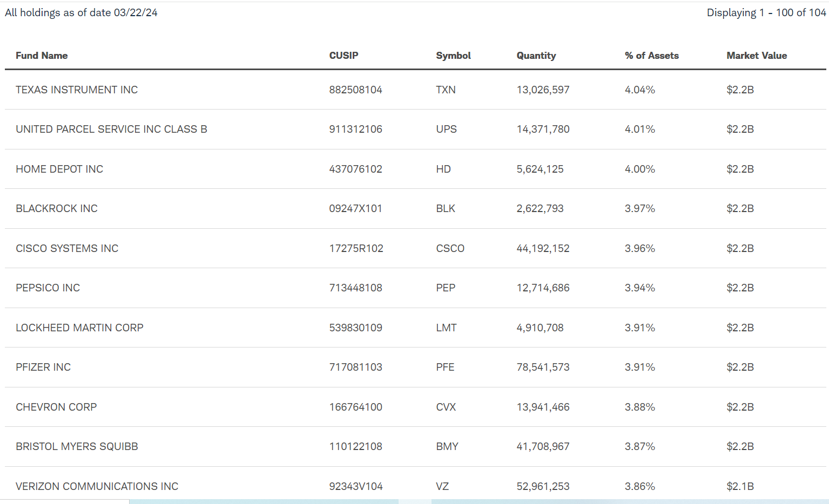Click quantity 41,708,967 for Bristol Myers
The height and width of the screenshot is (504, 829).
pyautogui.click(x=543, y=446)
